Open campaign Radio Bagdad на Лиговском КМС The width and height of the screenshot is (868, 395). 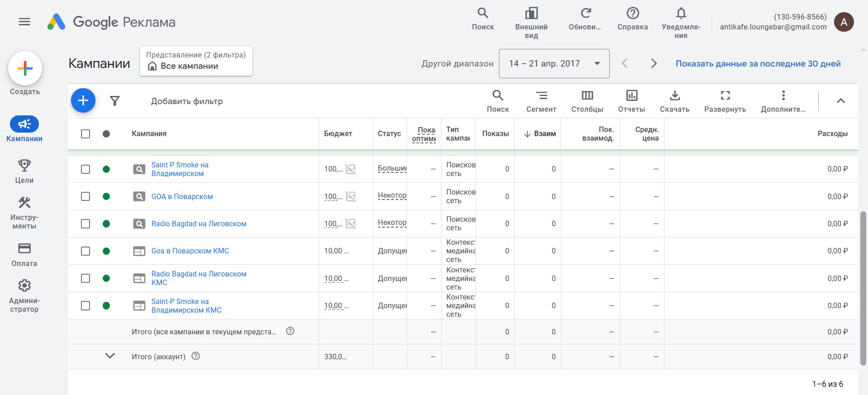[x=199, y=278]
